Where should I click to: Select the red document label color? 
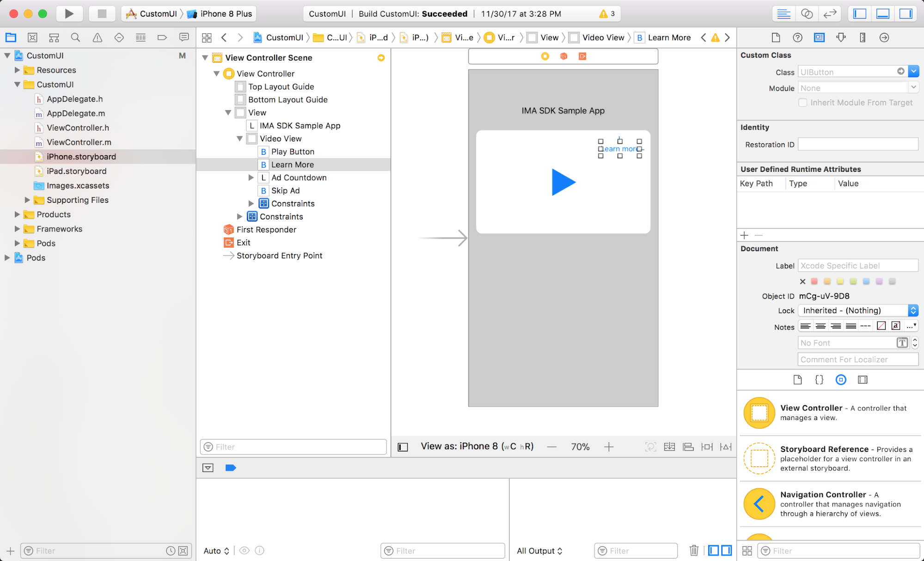point(814,281)
